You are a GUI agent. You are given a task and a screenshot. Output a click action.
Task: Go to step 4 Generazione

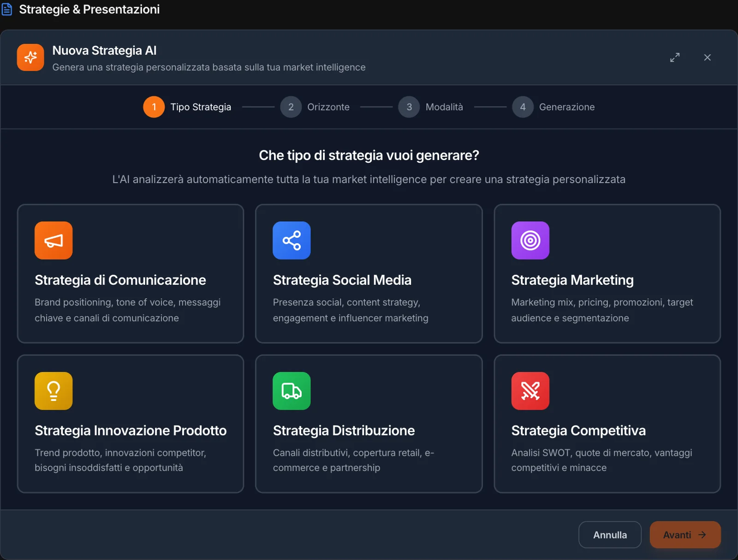(x=553, y=107)
